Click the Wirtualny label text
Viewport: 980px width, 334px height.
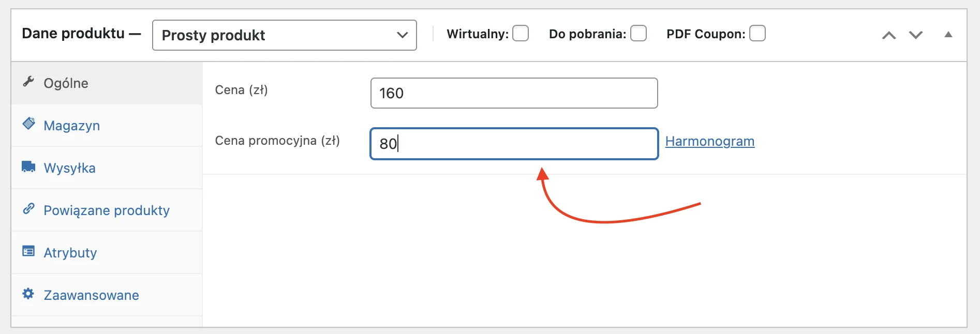pyautogui.click(x=478, y=34)
